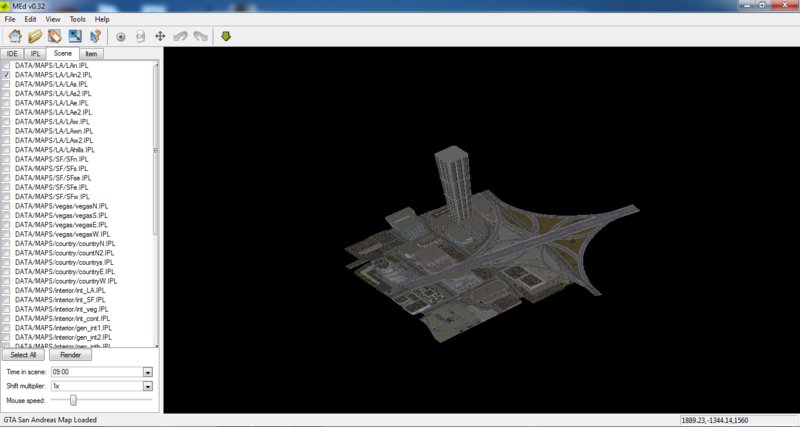Screen dimensions: 800x427
Task: Click the scene list scrollbar up arrow
Action: (156, 64)
